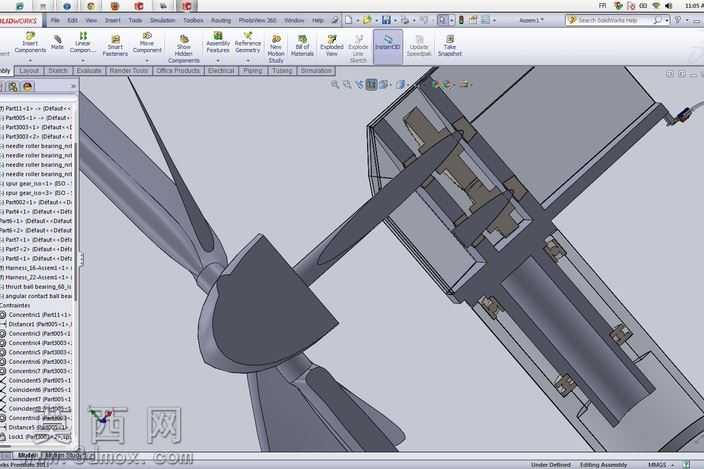
Task: Open the Reference Geometry tool
Action: coord(247,43)
